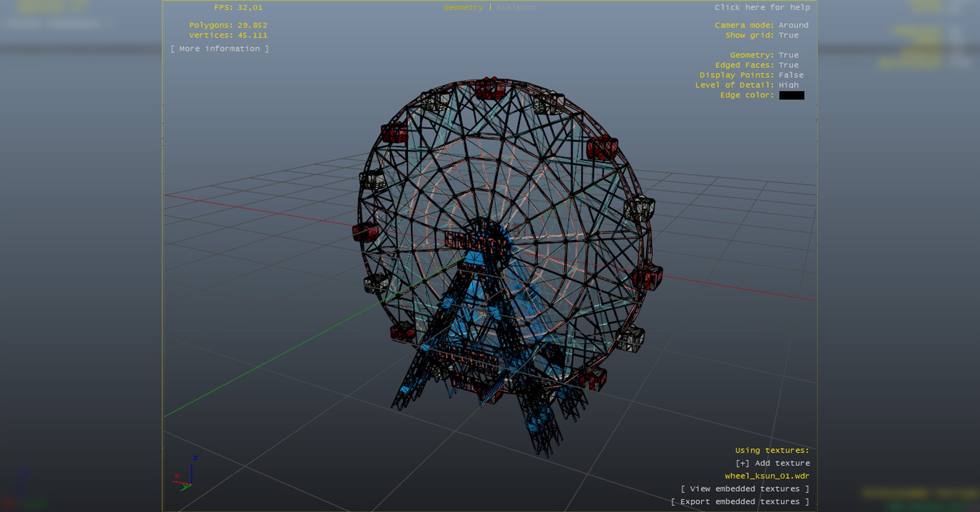Toggle the Show grid True value
The width and height of the screenshot is (980, 512).
click(x=788, y=35)
